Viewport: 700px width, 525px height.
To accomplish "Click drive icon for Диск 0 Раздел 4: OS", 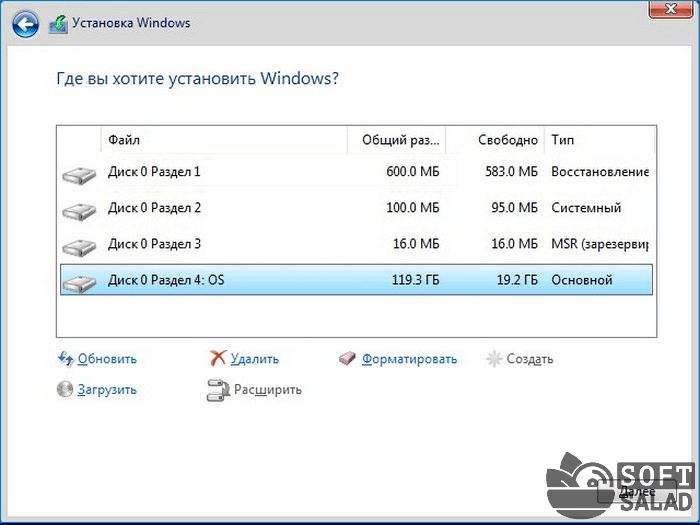I will click(79, 283).
